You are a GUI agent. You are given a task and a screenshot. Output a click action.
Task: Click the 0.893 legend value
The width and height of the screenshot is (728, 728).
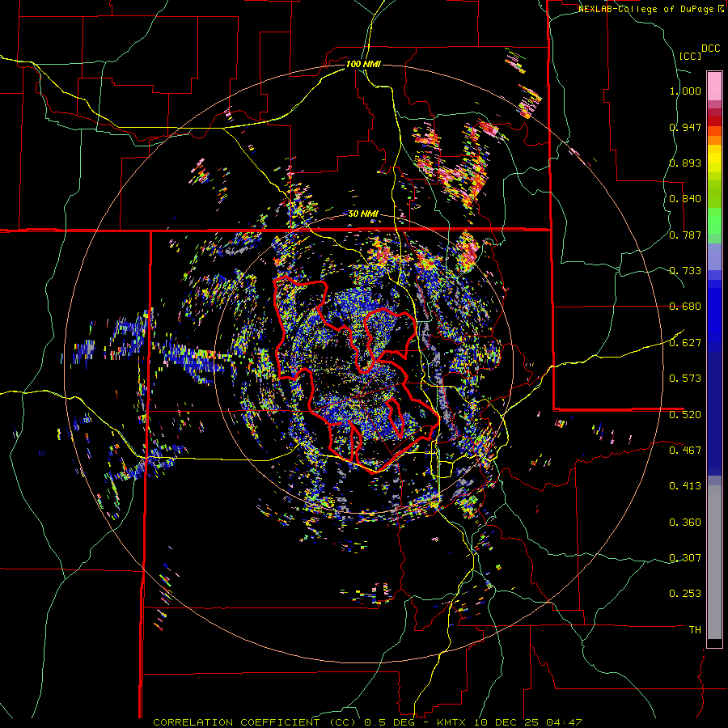pyautogui.click(x=685, y=163)
